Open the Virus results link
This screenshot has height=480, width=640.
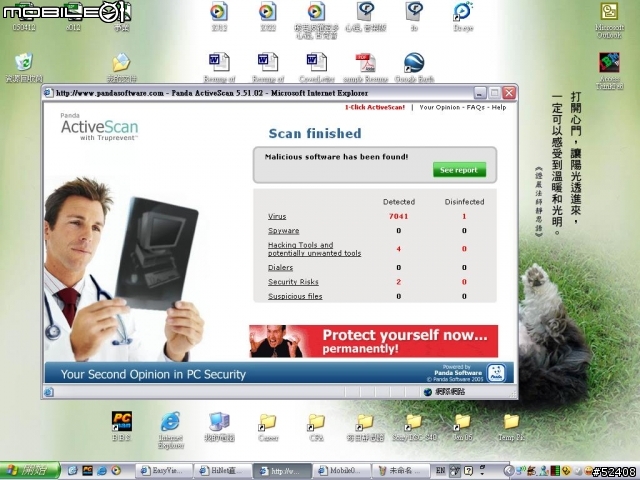pyautogui.click(x=277, y=216)
